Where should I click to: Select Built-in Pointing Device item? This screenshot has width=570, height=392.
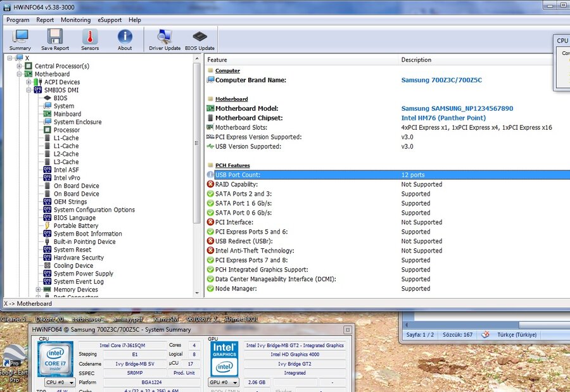(x=84, y=242)
